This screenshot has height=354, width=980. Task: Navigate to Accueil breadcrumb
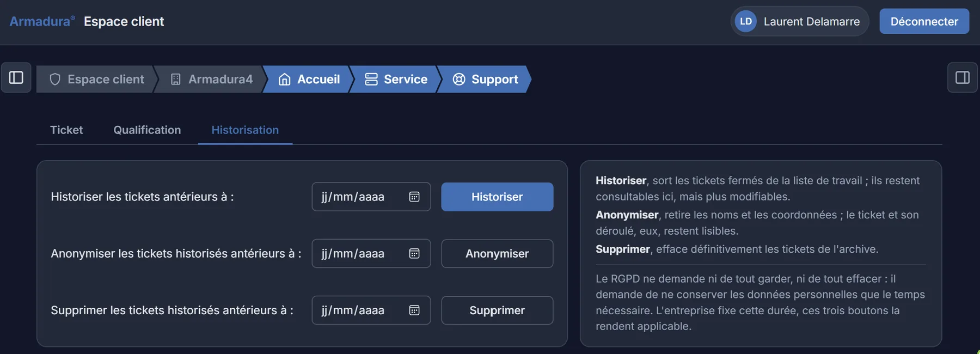coord(309,80)
